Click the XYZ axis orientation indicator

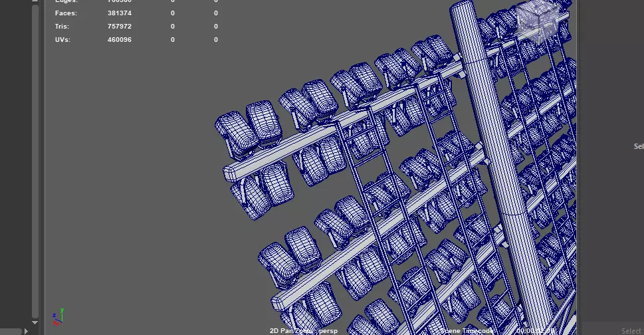pyautogui.click(x=58, y=317)
